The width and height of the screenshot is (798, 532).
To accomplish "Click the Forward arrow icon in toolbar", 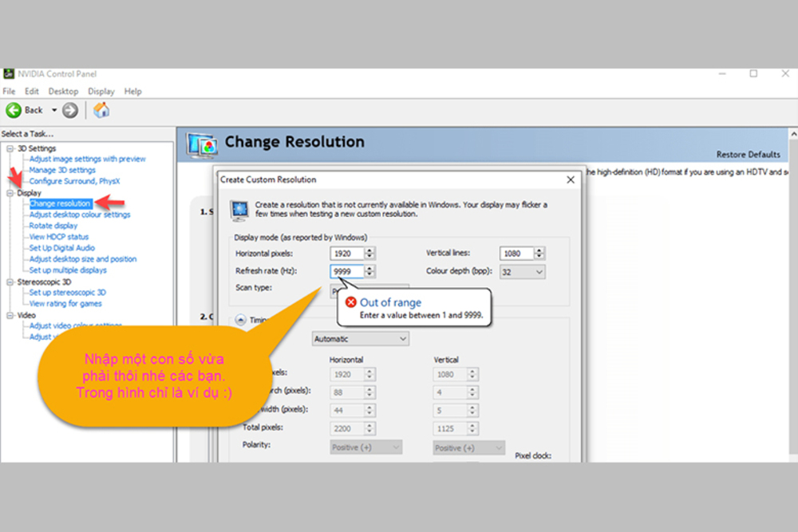I will [x=70, y=110].
